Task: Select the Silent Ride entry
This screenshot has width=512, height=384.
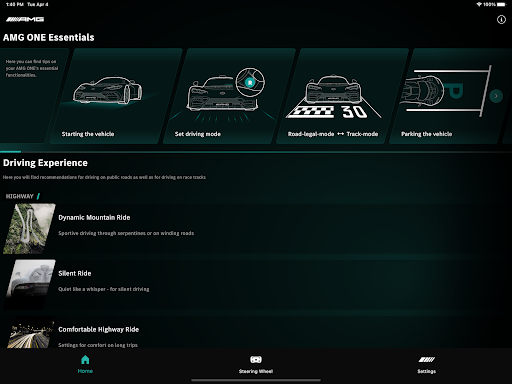Action: pyautogui.click(x=256, y=285)
